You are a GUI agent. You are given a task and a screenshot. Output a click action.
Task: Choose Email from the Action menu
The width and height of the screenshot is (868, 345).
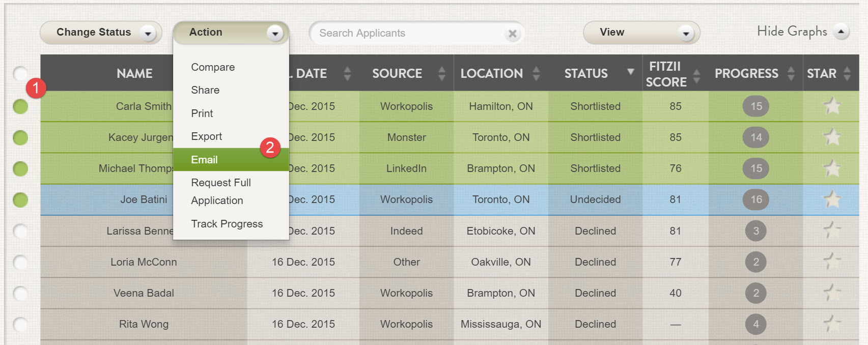205,160
